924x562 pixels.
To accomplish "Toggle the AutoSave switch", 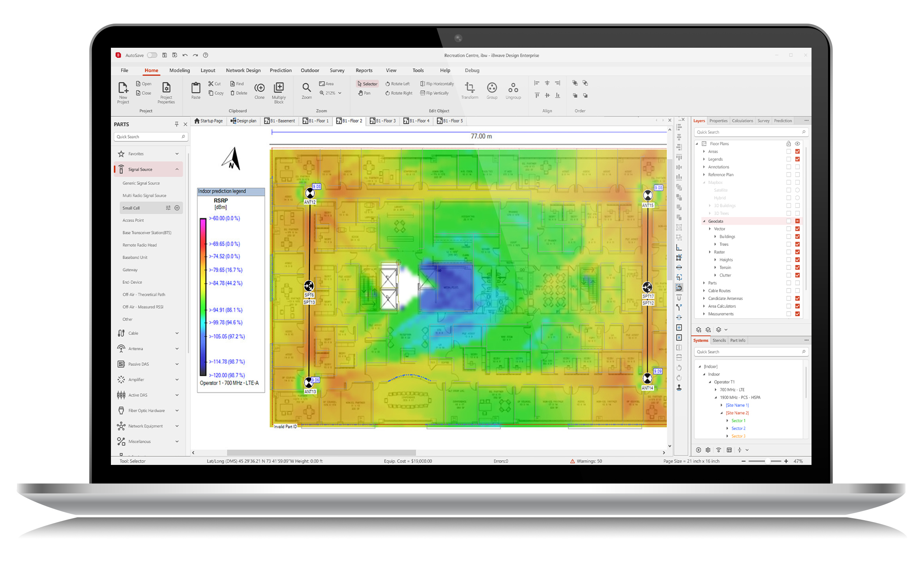I will 152,55.
